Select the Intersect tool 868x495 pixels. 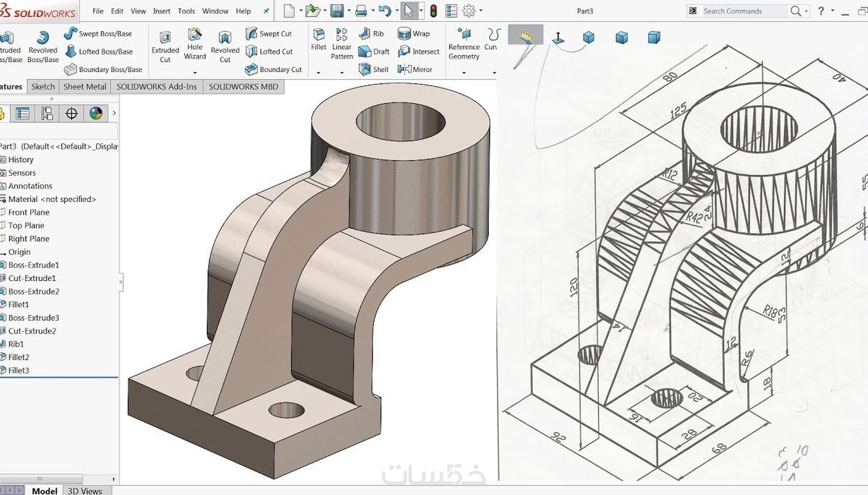[x=419, y=52]
